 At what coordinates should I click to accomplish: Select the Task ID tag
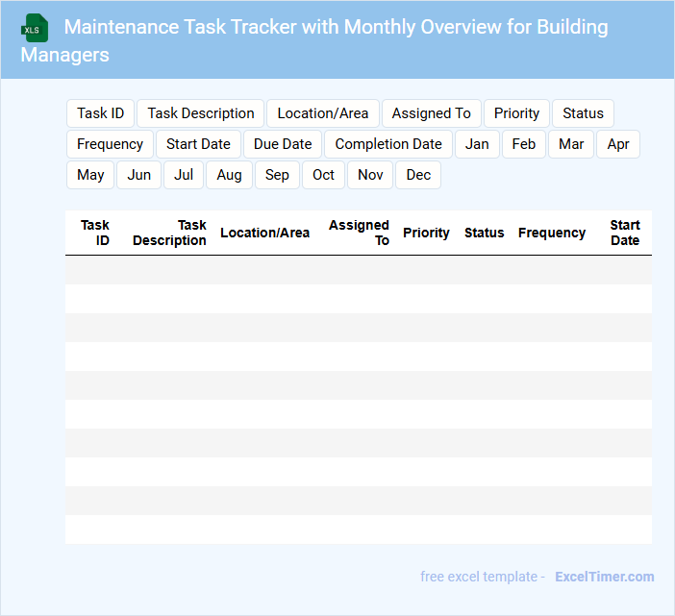tap(100, 113)
